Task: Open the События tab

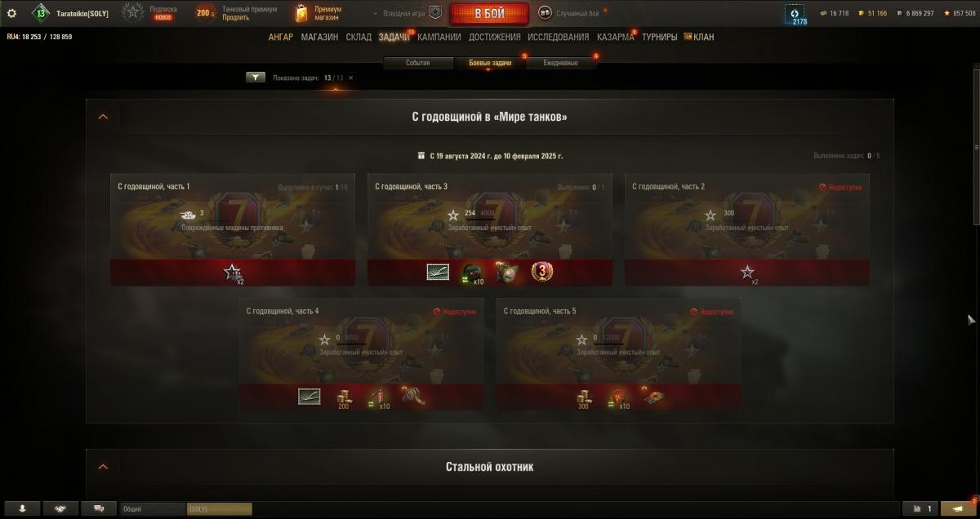Action: pyautogui.click(x=418, y=63)
